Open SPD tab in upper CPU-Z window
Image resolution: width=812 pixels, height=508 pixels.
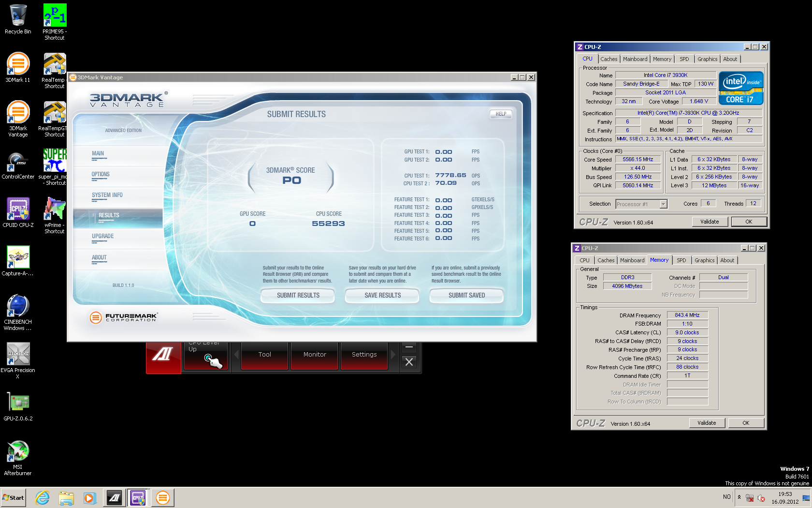point(684,59)
